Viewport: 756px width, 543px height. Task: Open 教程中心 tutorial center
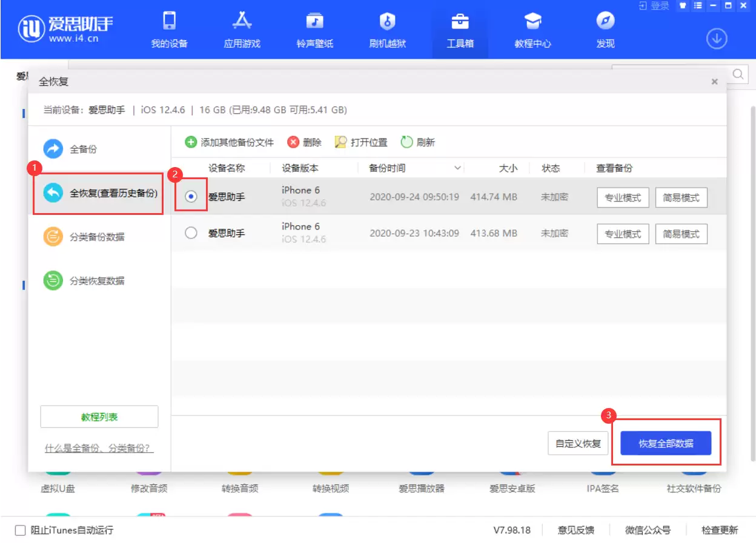click(x=532, y=30)
